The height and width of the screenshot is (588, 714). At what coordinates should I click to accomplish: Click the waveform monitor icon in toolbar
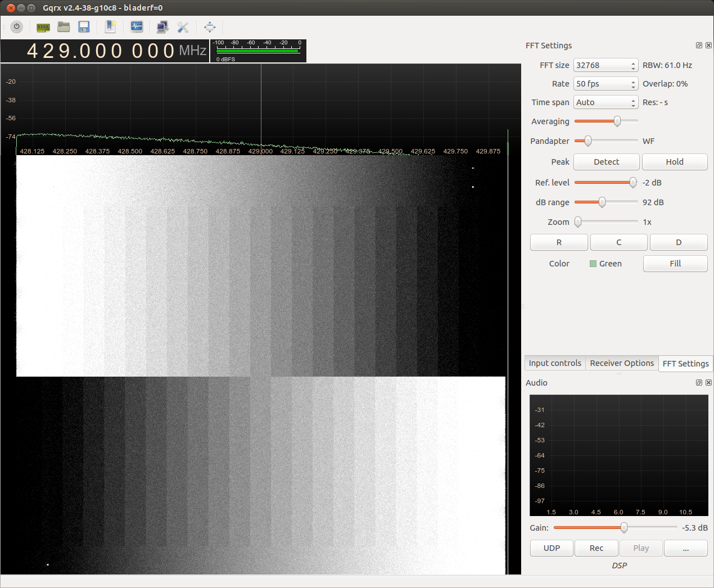[x=137, y=27]
